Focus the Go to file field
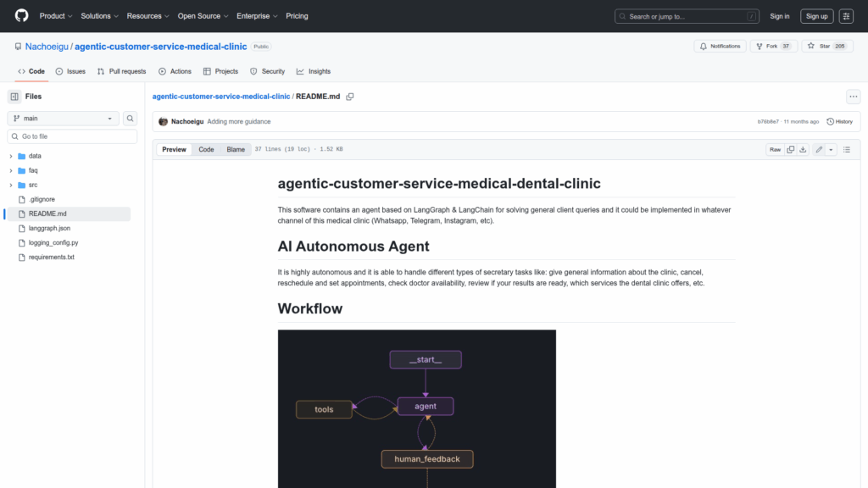 coord(72,136)
